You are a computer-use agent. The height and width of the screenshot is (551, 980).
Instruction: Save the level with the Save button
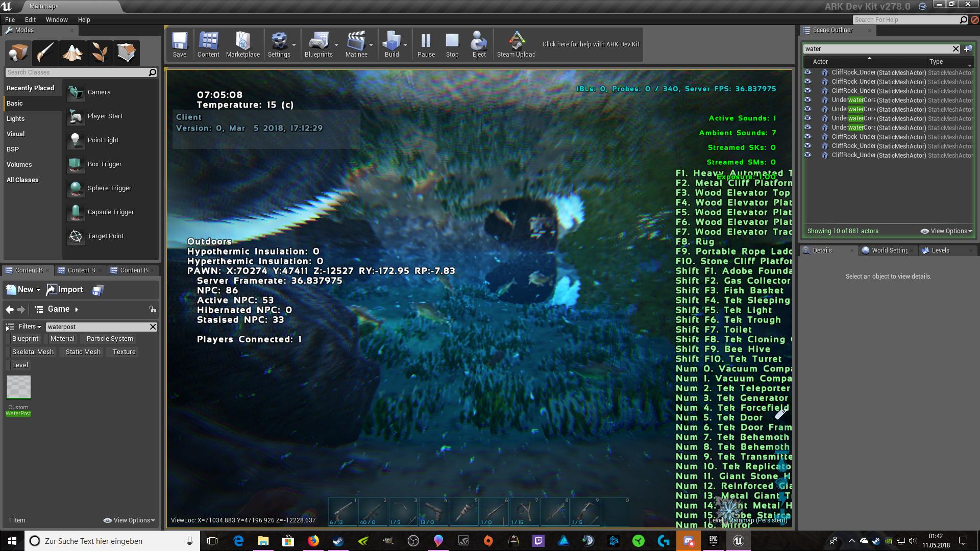coord(180,45)
